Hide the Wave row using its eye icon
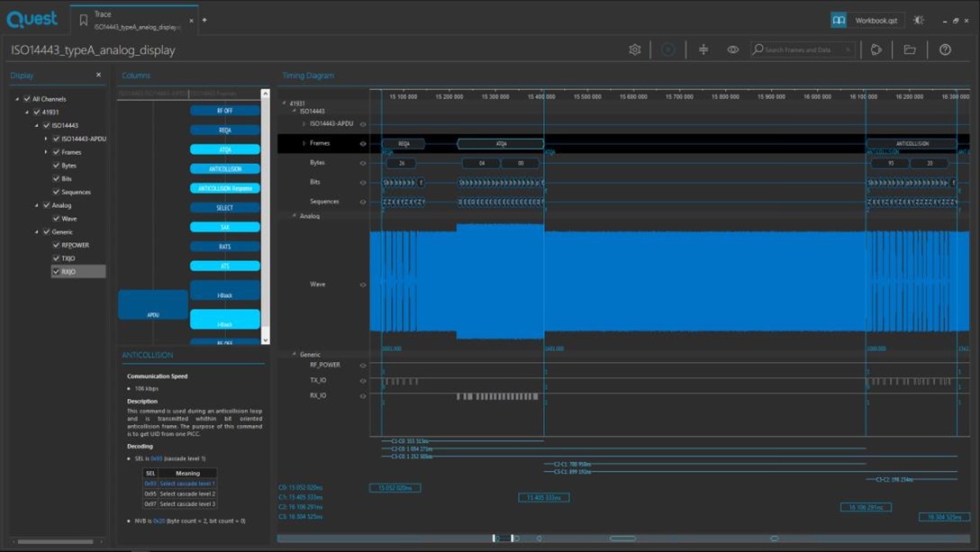Image resolution: width=980 pixels, height=552 pixels. click(363, 285)
